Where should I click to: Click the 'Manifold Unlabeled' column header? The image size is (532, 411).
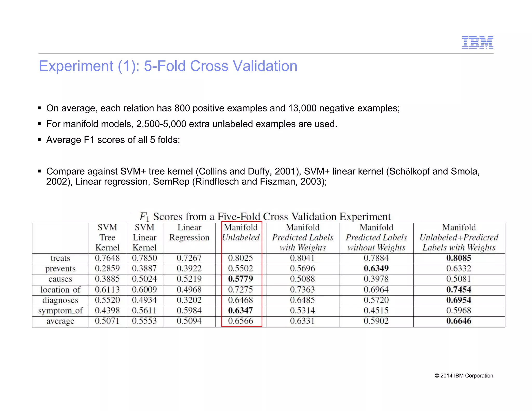[241, 233]
